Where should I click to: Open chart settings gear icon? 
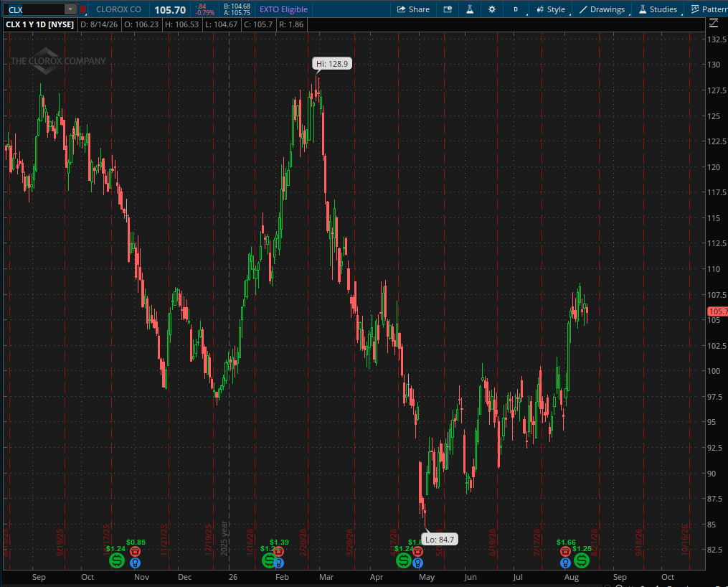point(492,9)
